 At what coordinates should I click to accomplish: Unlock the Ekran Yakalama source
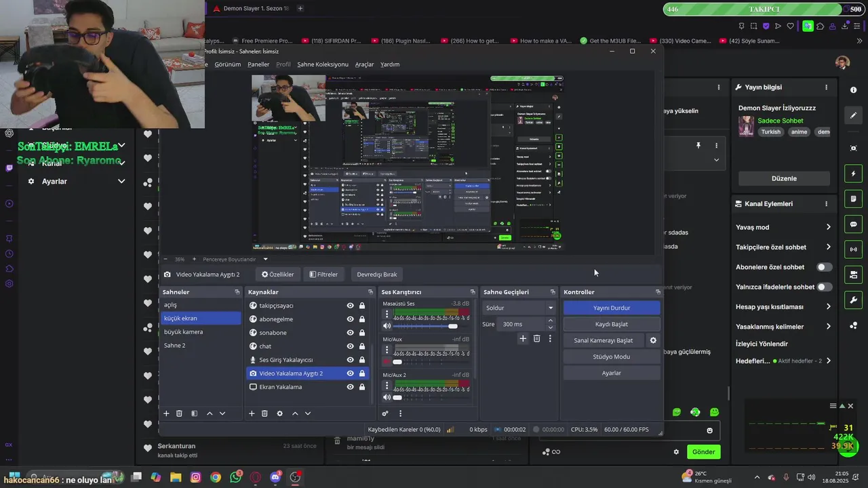click(362, 387)
